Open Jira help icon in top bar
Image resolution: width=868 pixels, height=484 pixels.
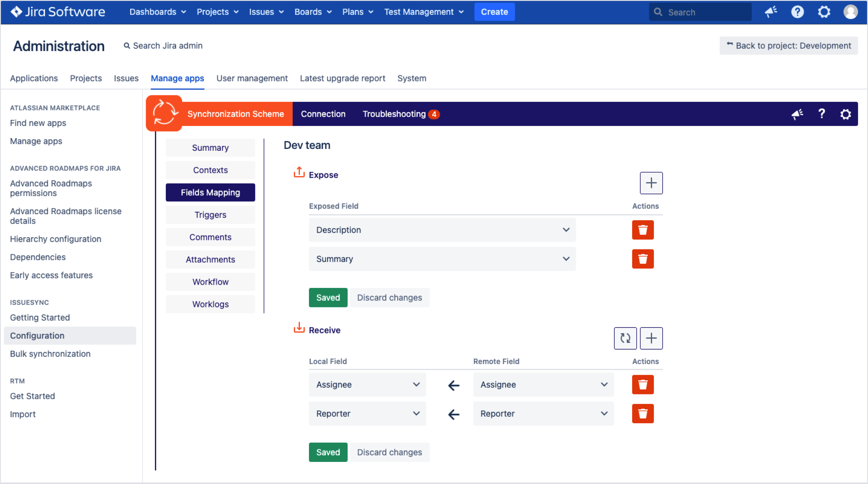797,12
